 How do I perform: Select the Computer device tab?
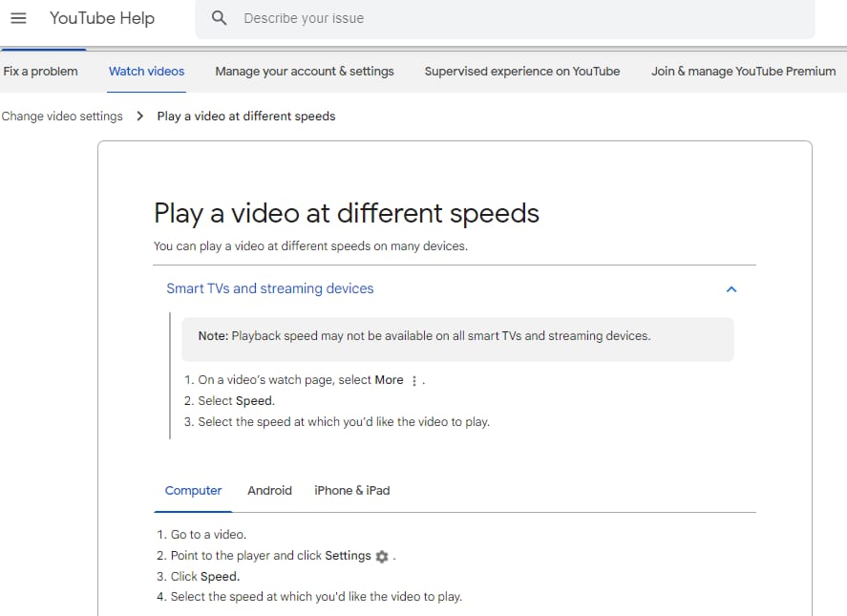tap(194, 491)
